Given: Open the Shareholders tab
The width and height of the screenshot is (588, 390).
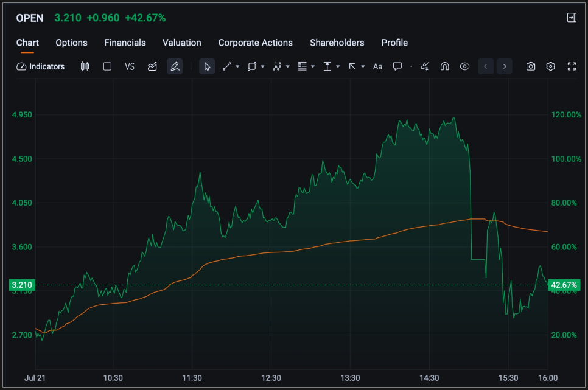Looking at the screenshot, I should point(337,43).
